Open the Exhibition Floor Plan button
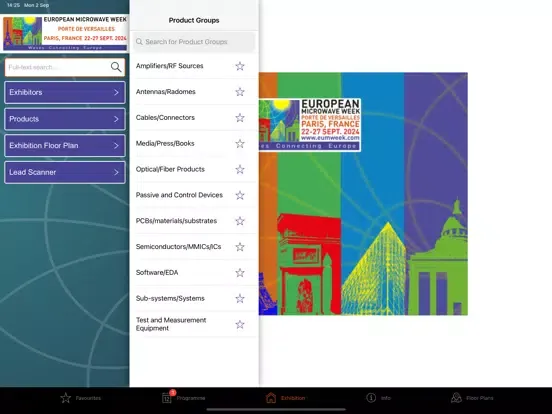 (x=65, y=145)
